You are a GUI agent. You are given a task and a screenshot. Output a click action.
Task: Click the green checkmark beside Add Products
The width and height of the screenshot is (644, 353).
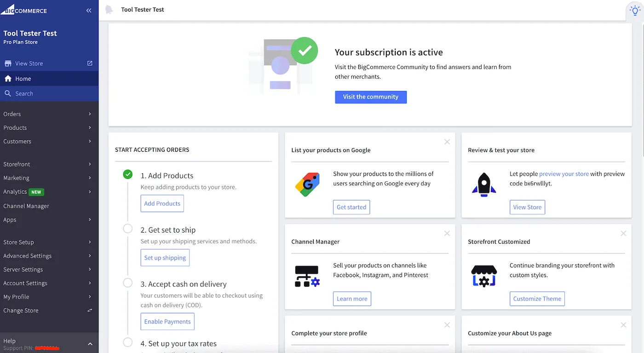pyautogui.click(x=127, y=174)
